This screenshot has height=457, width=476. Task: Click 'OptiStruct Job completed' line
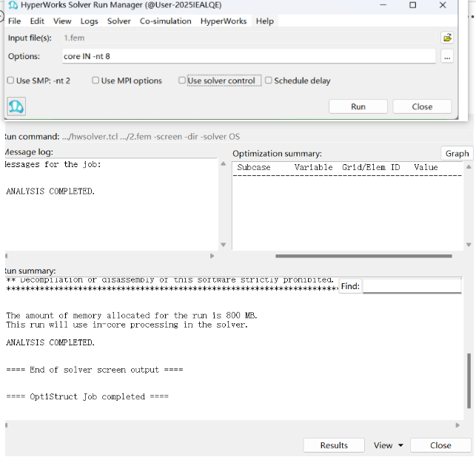click(x=87, y=396)
